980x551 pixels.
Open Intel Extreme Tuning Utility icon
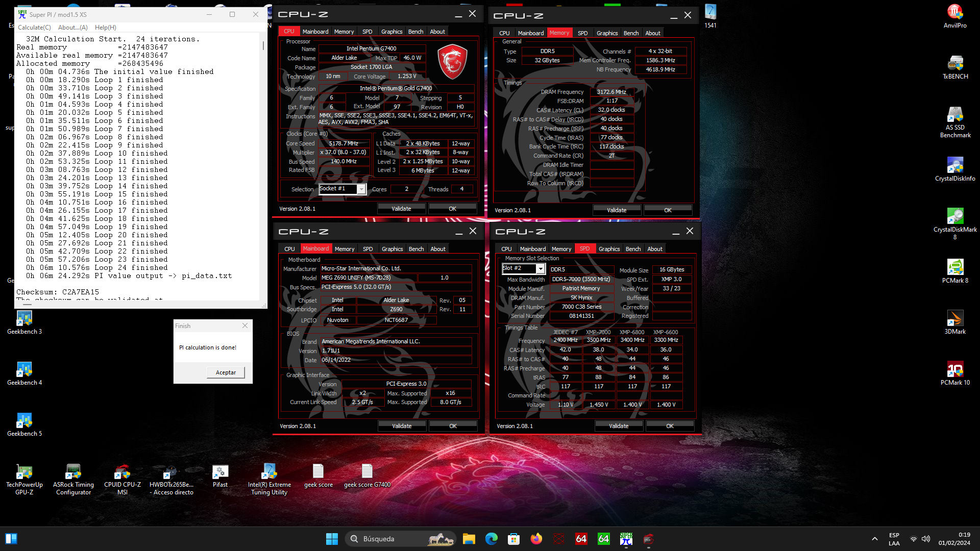pos(269,480)
